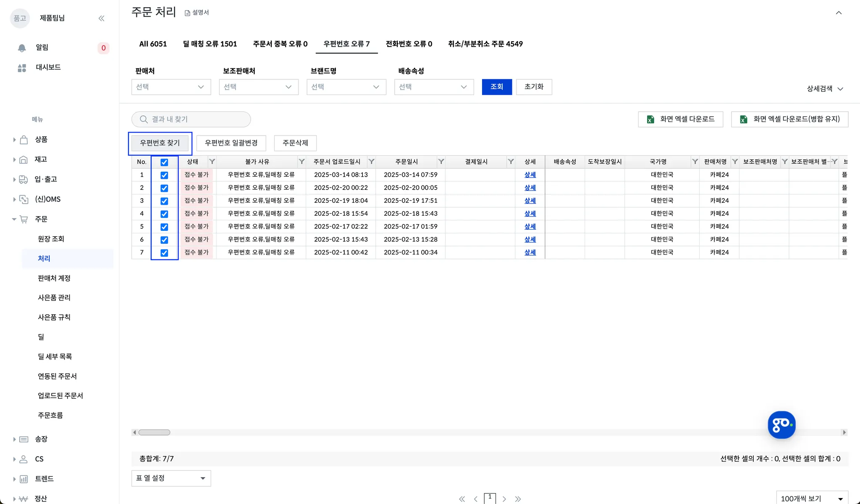Click the filter icon on 상태 column
860x504 pixels.
212,162
